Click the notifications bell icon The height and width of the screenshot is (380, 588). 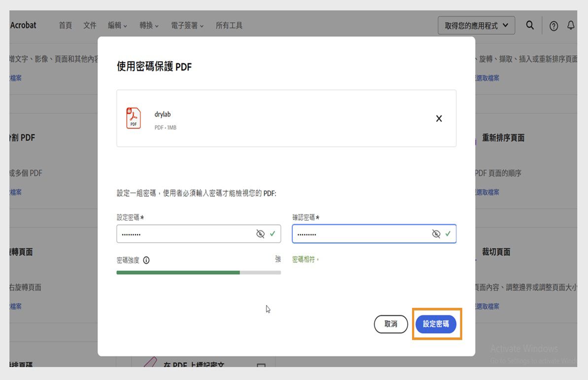(571, 25)
